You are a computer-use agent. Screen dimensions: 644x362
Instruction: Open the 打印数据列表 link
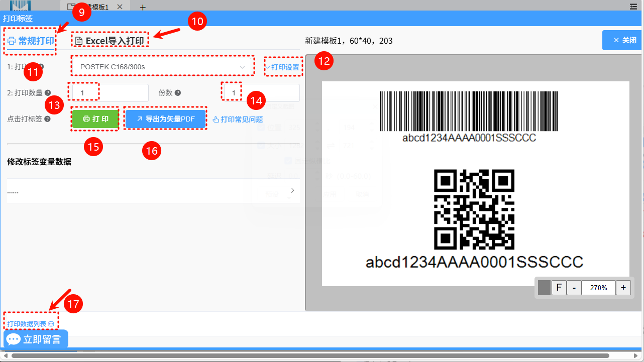(x=31, y=324)
